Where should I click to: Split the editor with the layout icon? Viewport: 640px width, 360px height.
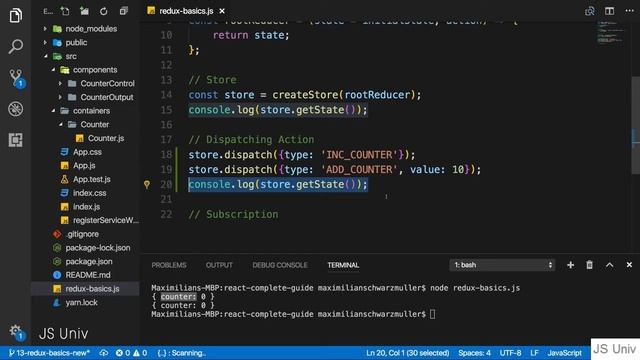(x=609, y=11)
